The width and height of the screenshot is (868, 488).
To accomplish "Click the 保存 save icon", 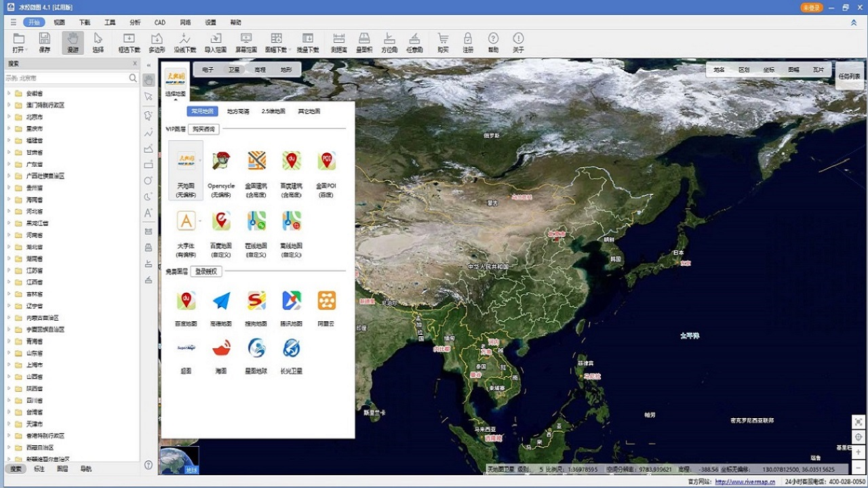I will pos(45,39).
